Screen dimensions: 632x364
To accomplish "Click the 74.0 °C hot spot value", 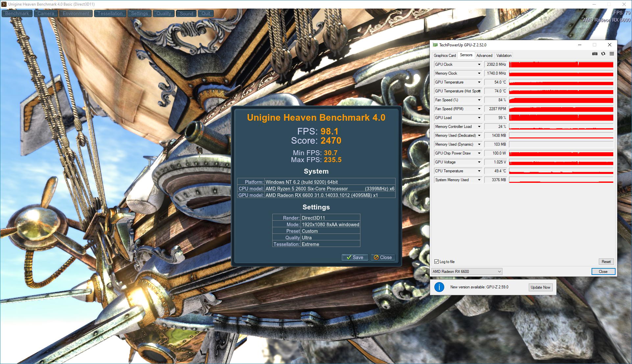I will 496,91.
